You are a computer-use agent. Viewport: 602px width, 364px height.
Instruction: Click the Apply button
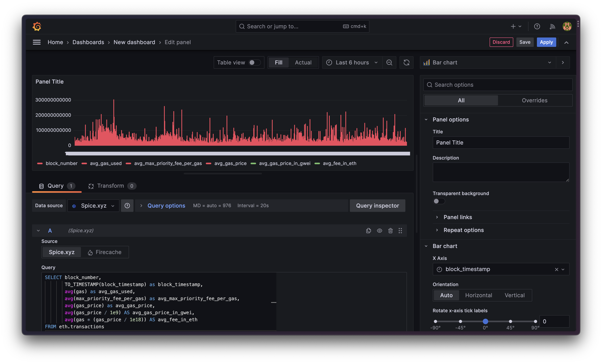546,42
